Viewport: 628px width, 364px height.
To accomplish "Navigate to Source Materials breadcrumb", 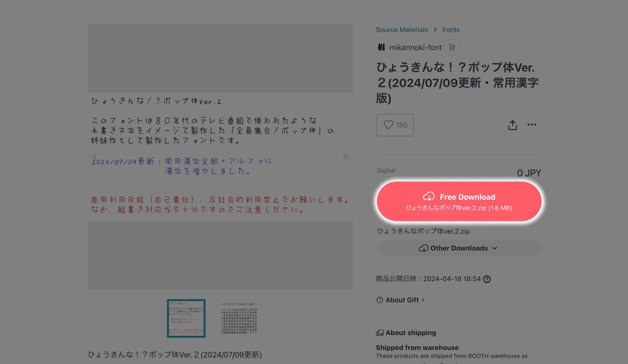I will coord(402,29).
